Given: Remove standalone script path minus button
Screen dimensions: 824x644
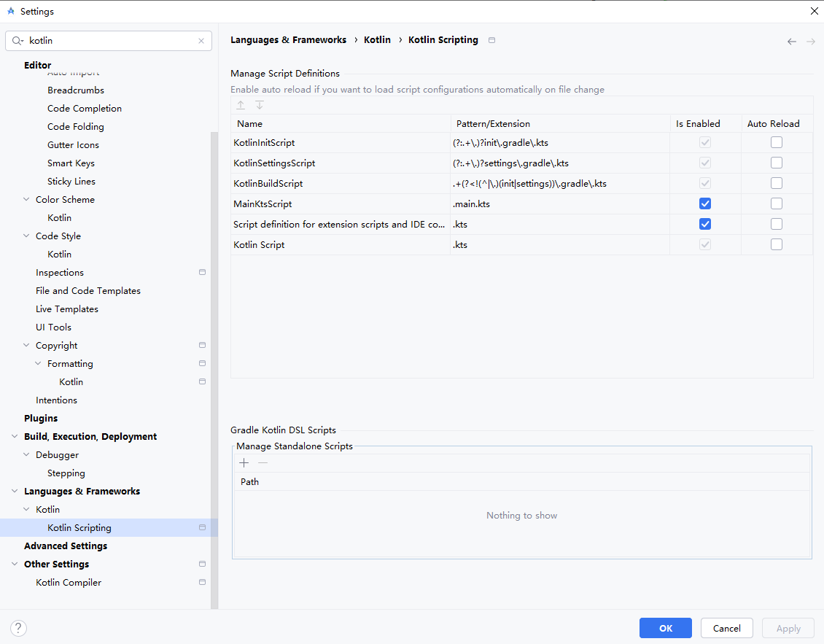Looking at the screenshot, I should 263,463.
